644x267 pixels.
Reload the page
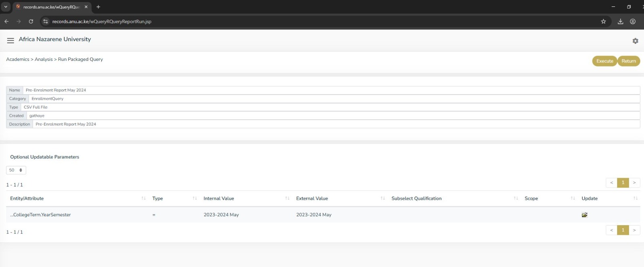(31, 21)
